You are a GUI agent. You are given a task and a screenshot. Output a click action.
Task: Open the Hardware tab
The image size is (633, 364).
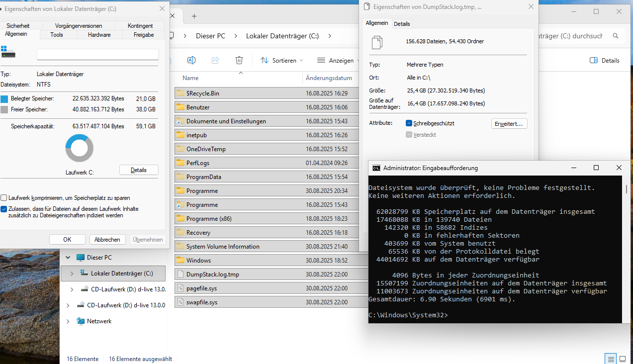click(99, 35)
